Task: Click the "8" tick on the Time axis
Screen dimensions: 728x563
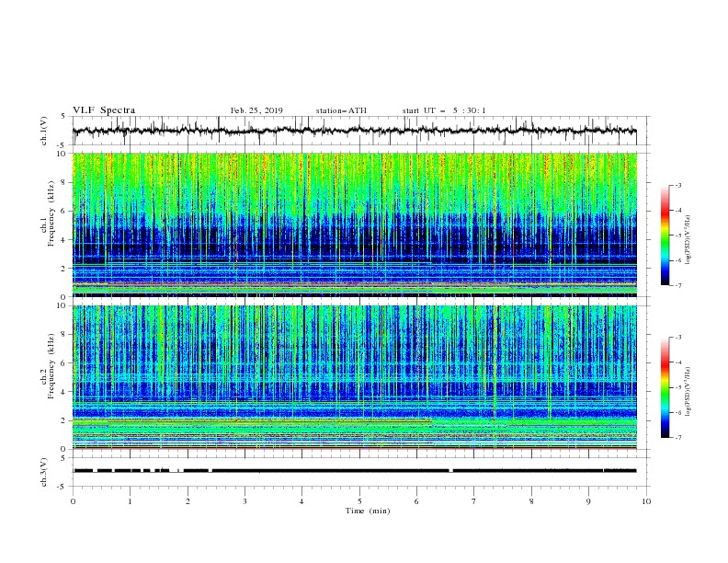Action: tap(531, 501)
